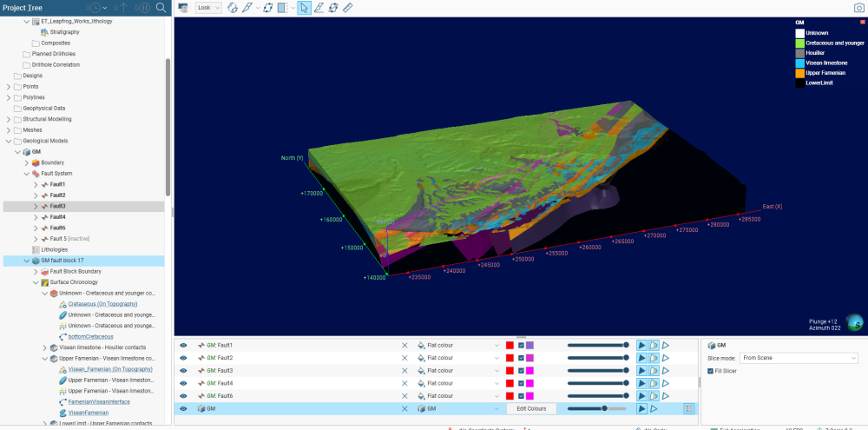868x430 pixels.
Task: Select the Lithologies tree item
Action: [x=54, y=249]
